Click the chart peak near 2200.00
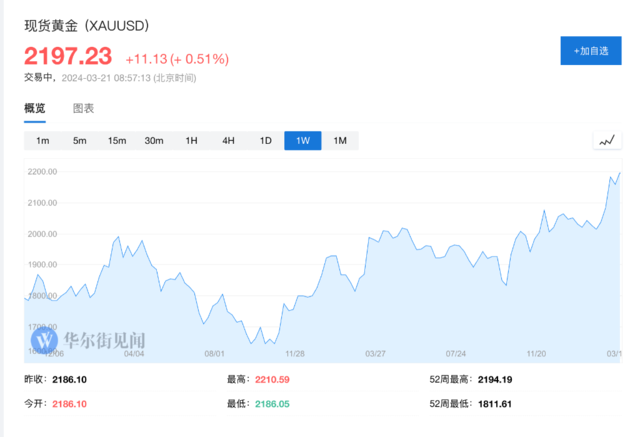 coord(620,173)
